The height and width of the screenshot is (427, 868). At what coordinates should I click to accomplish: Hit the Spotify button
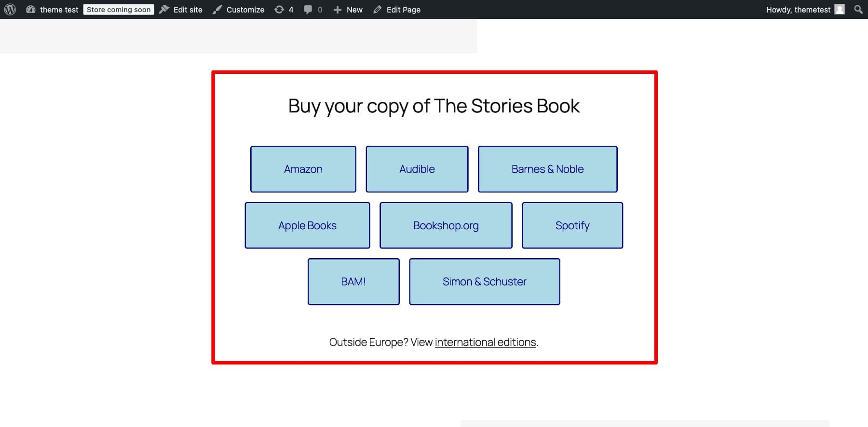coord(572,226)
